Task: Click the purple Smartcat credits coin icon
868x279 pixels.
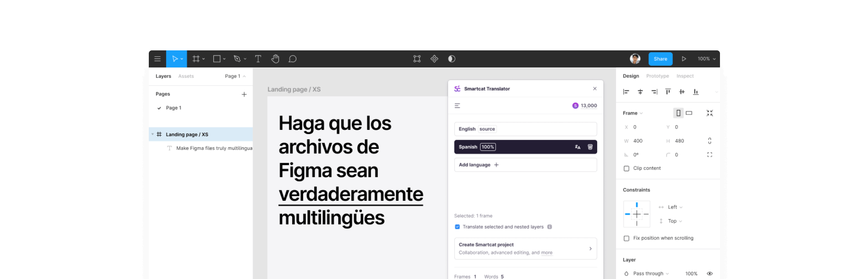Action: pos(575,105)
